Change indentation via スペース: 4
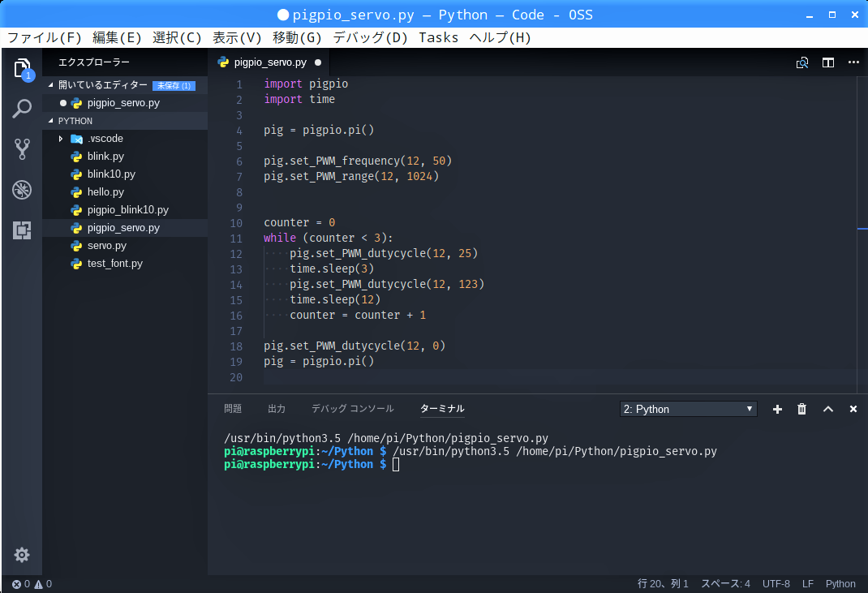 click(726, 584)
